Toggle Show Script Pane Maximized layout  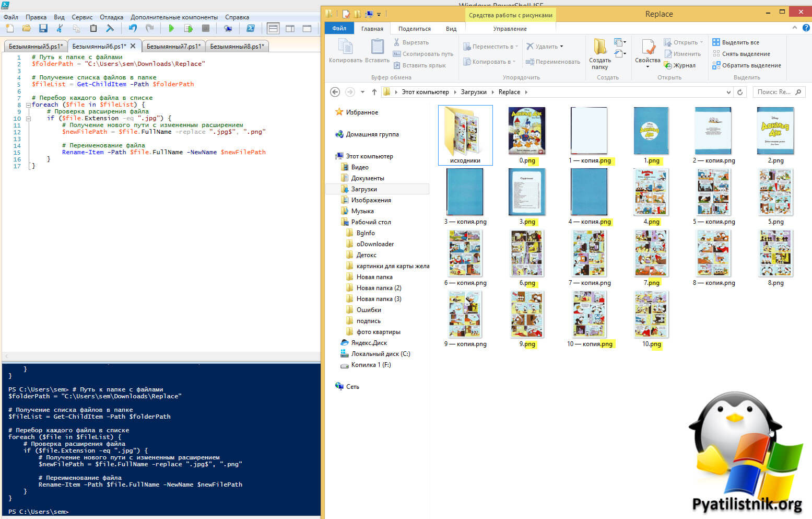[x=307, y=29]
